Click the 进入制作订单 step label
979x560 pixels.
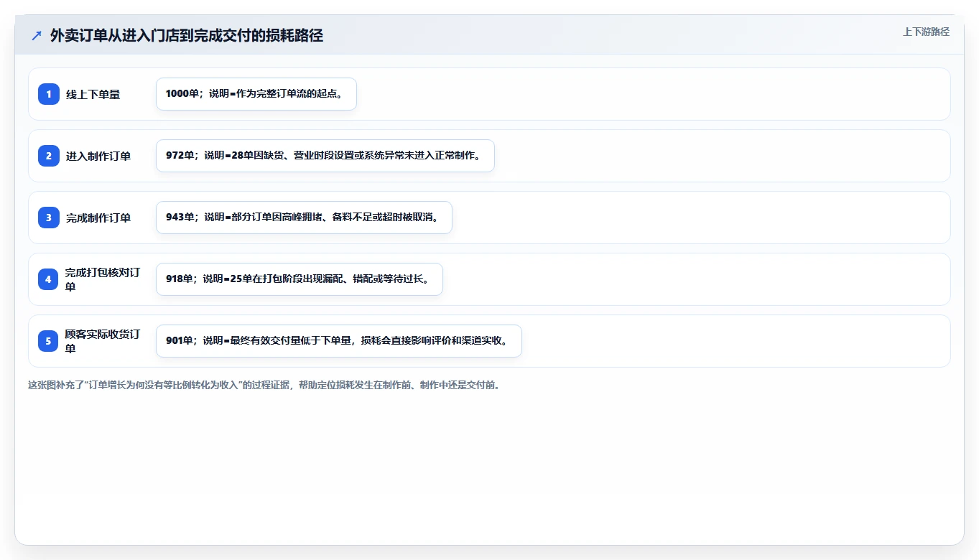coord(98,156)
